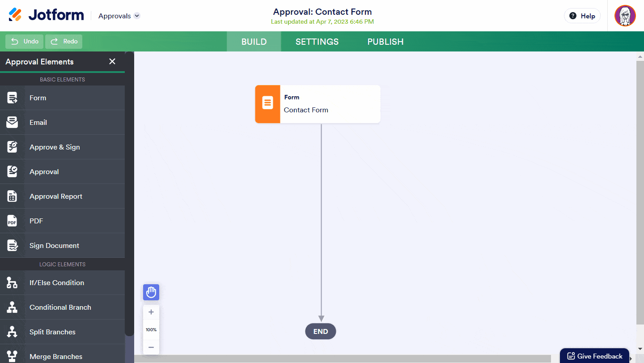Click the Approve & Sign icon
This screenshot has height=363, width=644.
[x=12, y=147]
